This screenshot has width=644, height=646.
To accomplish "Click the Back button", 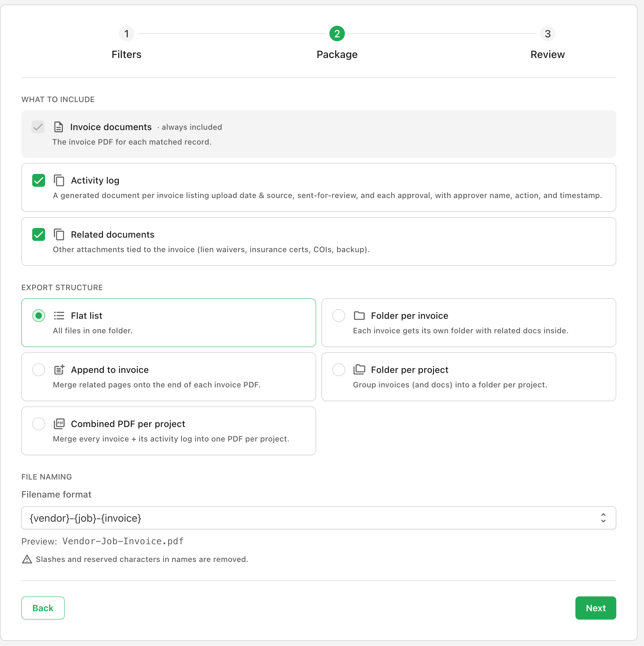I will [43, 608].
